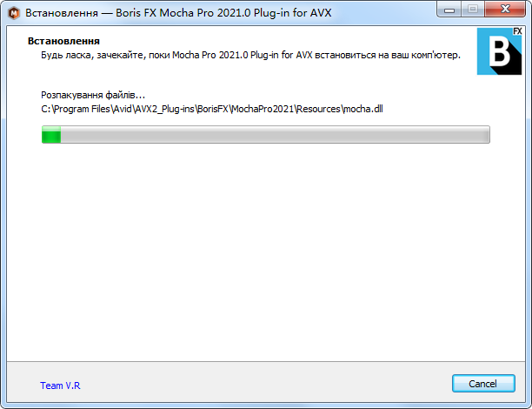The image size is (532, 409).
Task: Click the small FX mark on the logo corner
Action: click(x=517, y=31)
